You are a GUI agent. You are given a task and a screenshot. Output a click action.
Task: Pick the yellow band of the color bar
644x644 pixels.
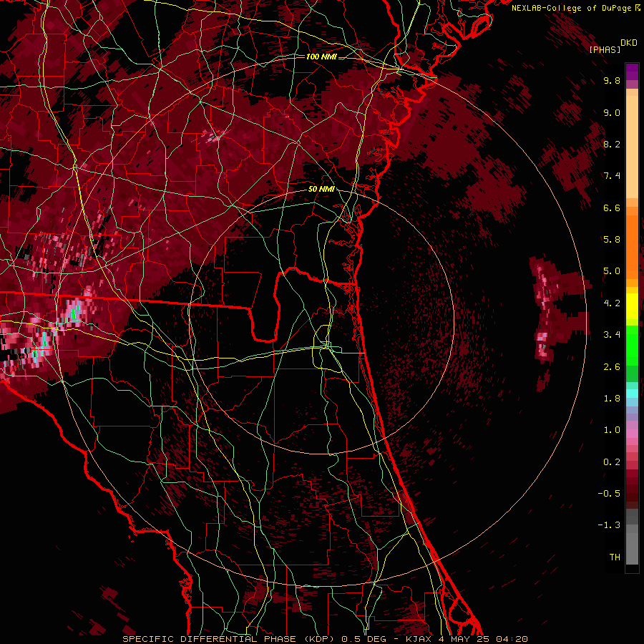(632, 306)
